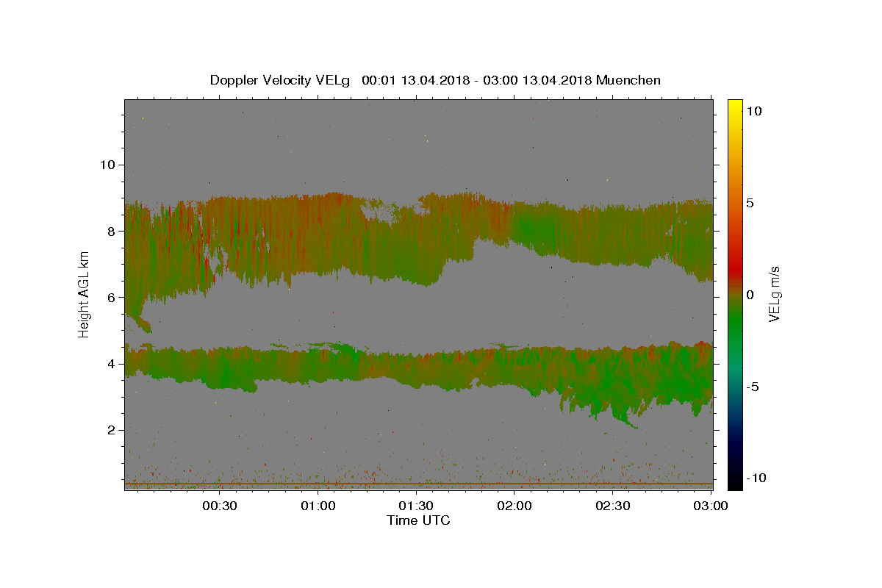The width and height of the screenshot is (882, 588).
Task: Click the 'Time UTC' axis title
Action: click(x=418, y=520)
